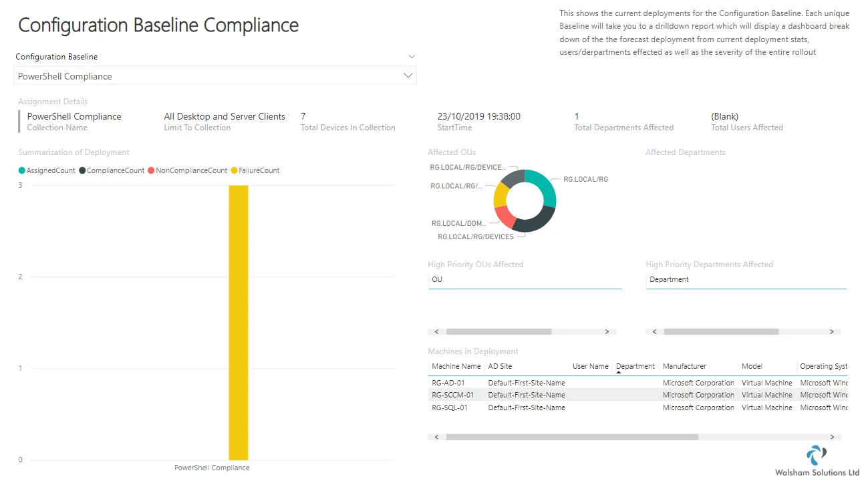This screenshot has height=489, width=868.
Task: Select the RG-SCCM-01 machine row
Action: coord(637,395)
